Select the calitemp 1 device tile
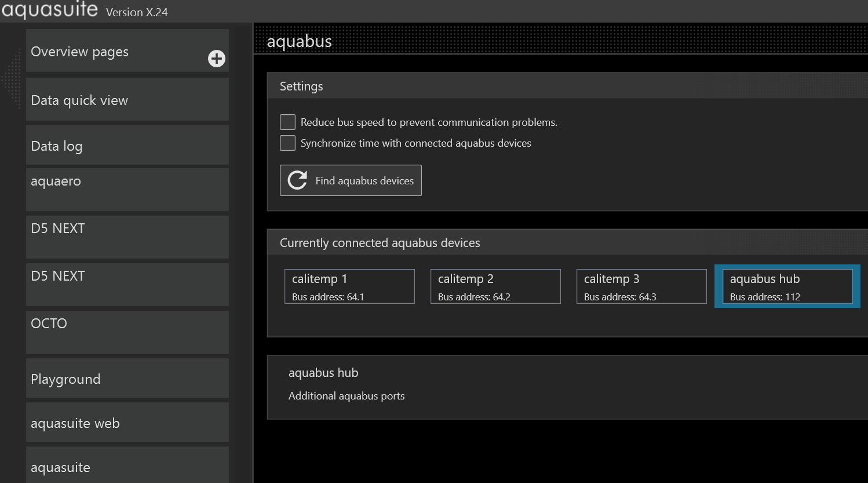The image size is (868, 483). (x=349, y=286)
